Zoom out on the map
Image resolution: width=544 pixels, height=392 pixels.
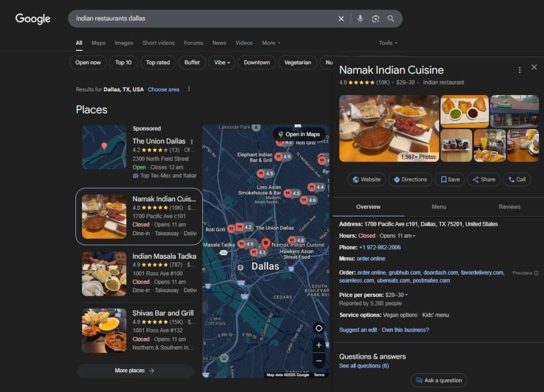tap(319, 361)
